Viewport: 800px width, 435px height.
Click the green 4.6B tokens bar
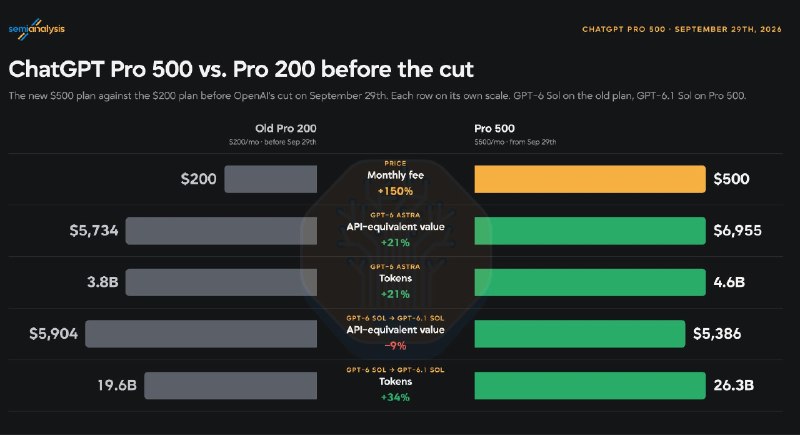point(590,283)
